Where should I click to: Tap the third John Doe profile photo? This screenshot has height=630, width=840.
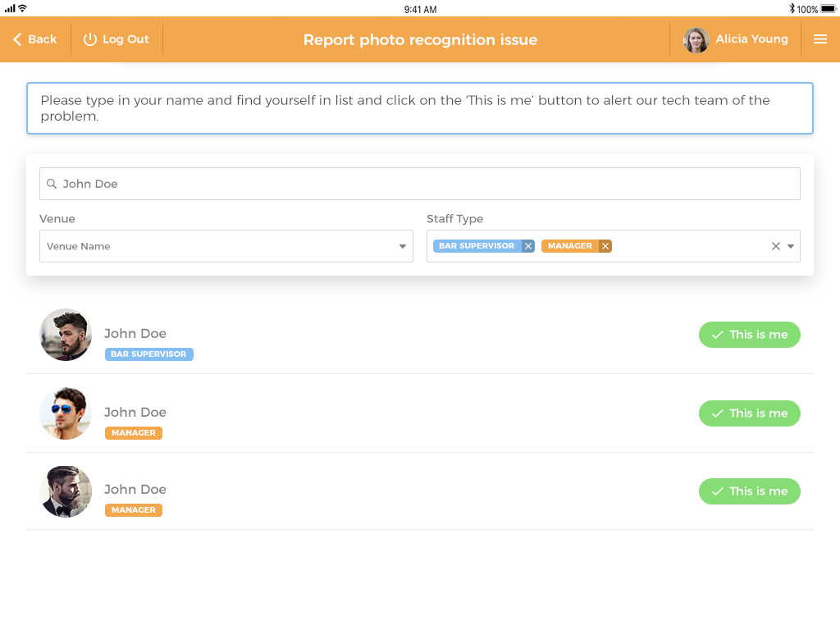[x=66, y=491]
